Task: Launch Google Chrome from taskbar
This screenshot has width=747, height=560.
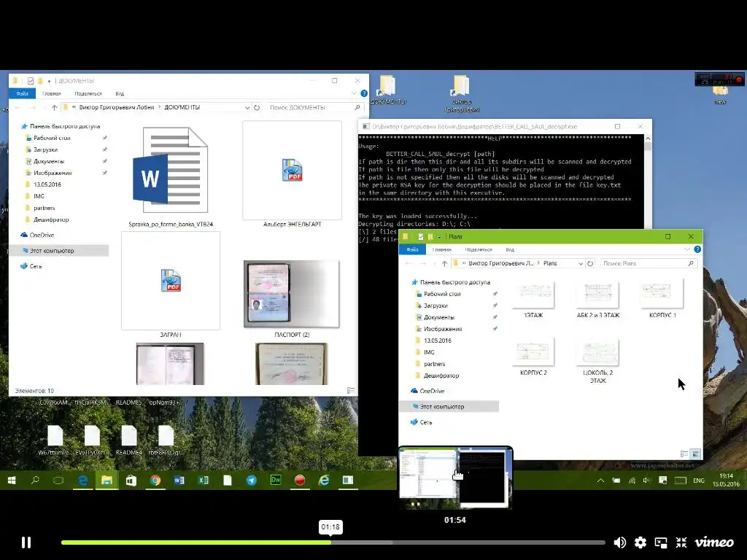Action: pos(155,481)
